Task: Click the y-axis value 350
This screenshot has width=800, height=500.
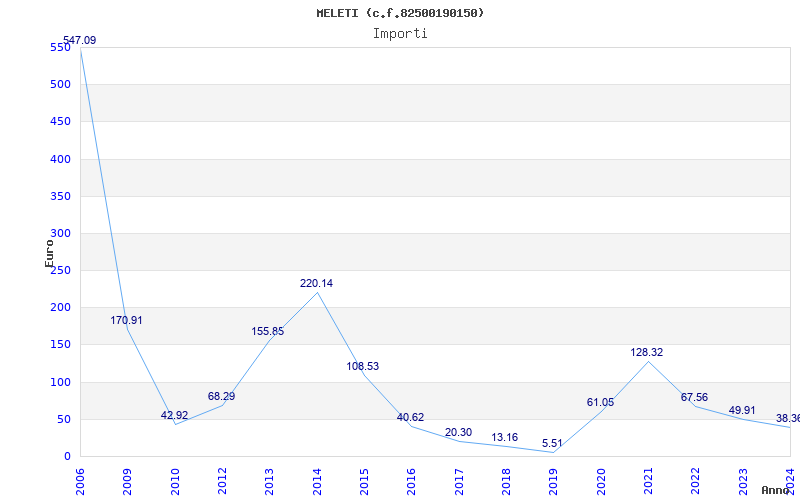Action: (60, 196)
